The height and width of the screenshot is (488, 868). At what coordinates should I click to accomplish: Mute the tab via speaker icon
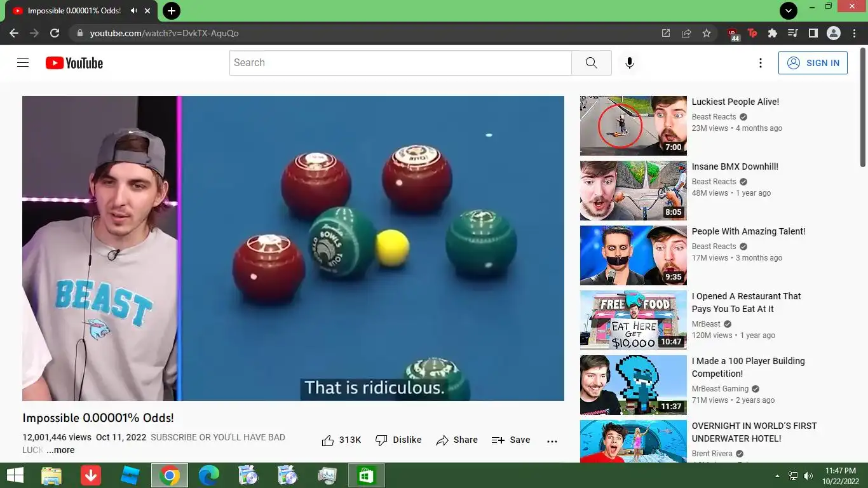(134, 11)
